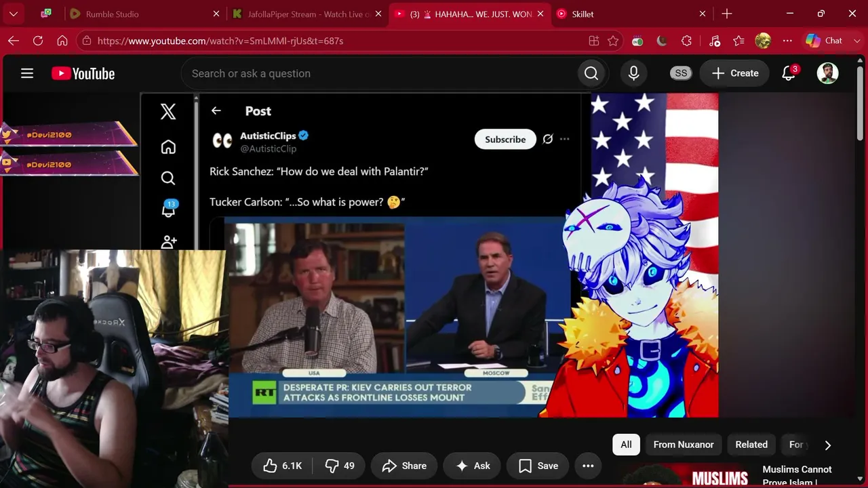Open the media playback control icon
This screenshot has height=488, width=868.
[715, 41]
